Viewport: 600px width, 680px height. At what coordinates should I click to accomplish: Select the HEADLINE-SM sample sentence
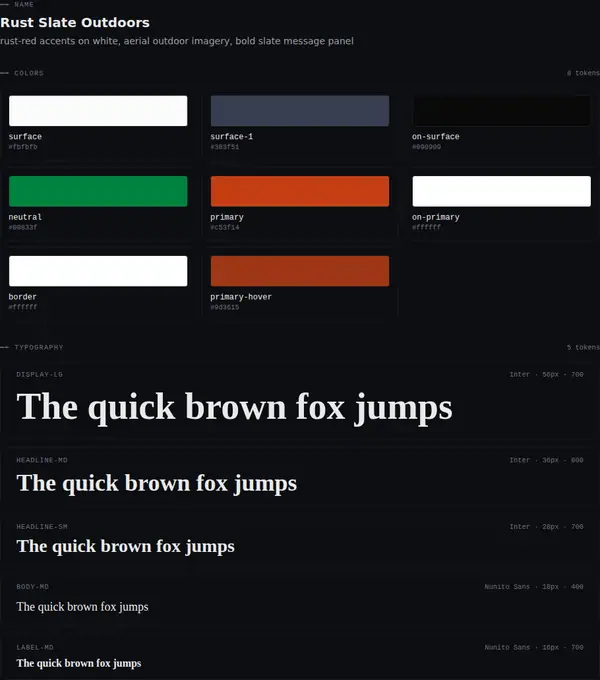pyautogui.click(x=125, y=546)
